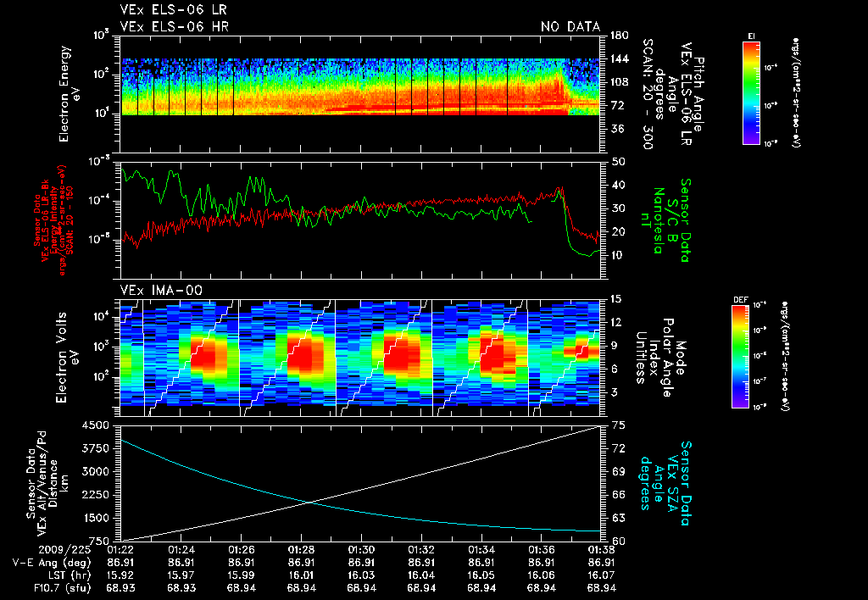Click the 108 pitch angle tick
This screenshot has height=600, width=868.
tap(620, 82)
